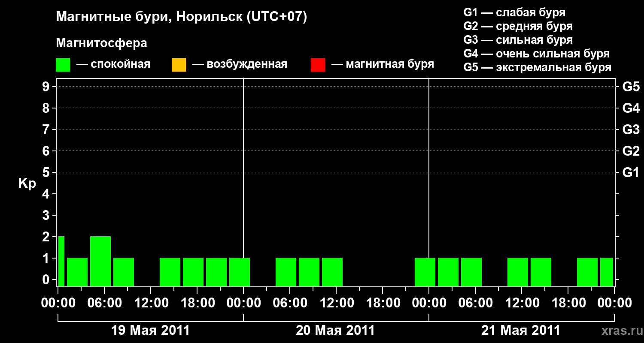Click the green bar crossing midnight into 21 May
This screenshot has height=343, width=644.
tap(425, 272)
